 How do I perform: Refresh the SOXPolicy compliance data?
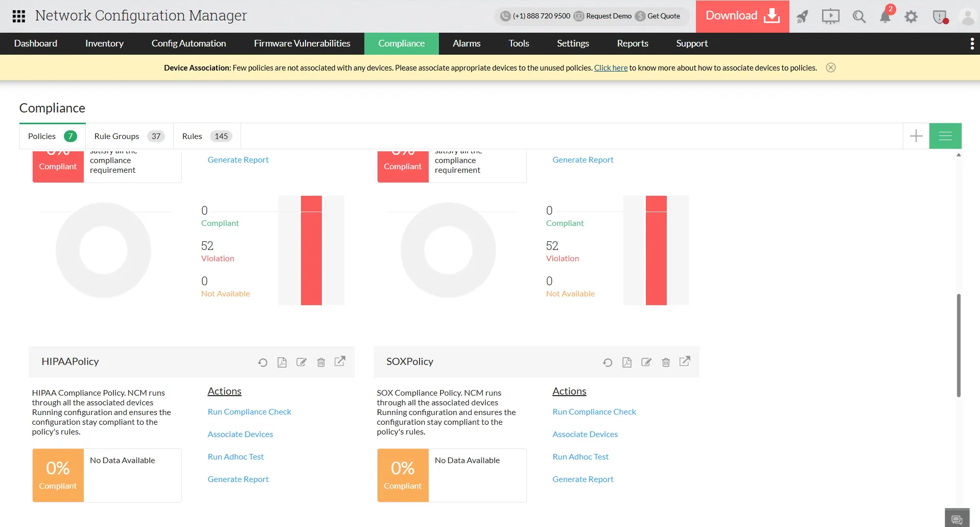coord(608,362)
